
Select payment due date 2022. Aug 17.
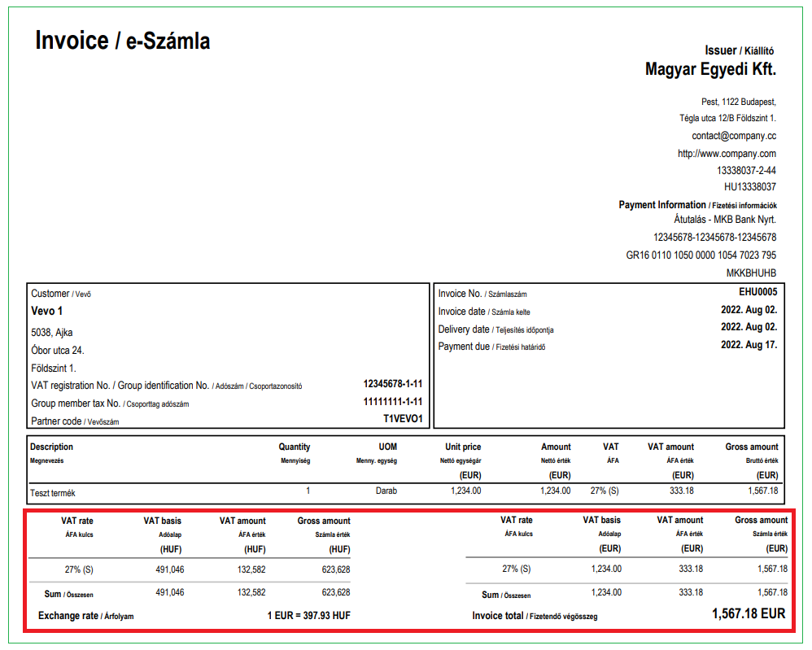pyautogui.click(x=749, y=344)
